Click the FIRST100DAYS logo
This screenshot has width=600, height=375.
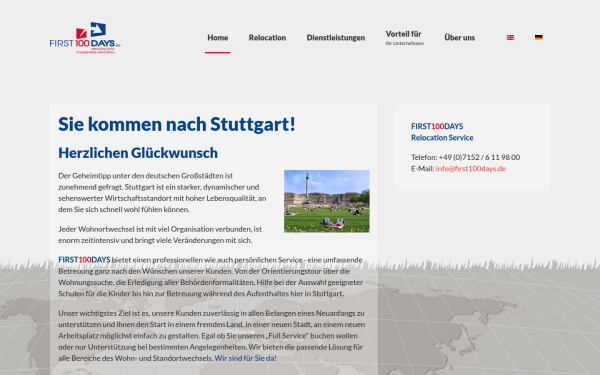pos(85,38)
